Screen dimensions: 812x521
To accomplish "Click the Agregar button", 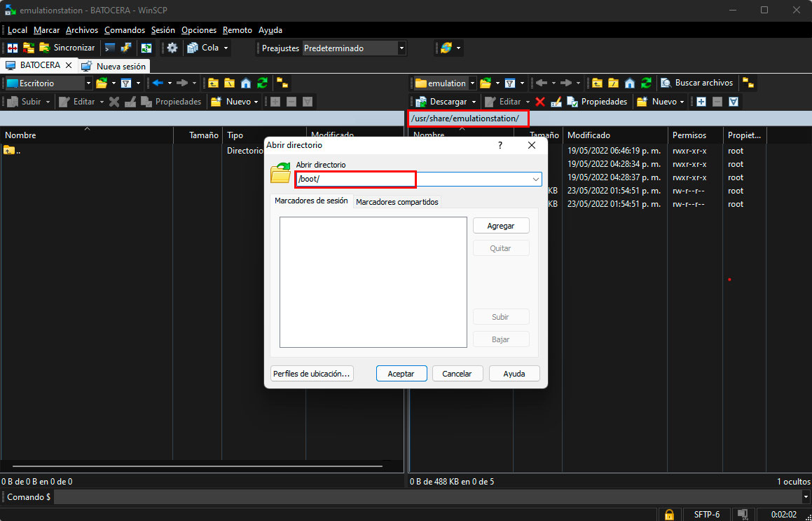I will (501, 226).
